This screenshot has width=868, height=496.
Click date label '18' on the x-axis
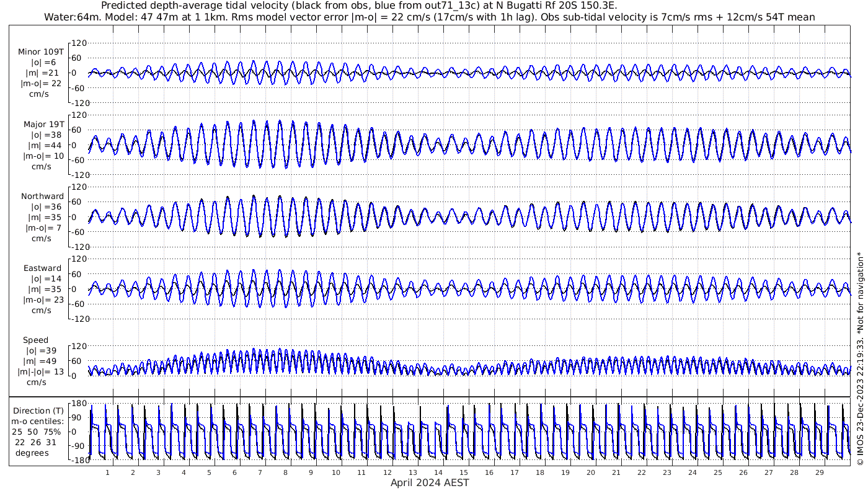539,473
